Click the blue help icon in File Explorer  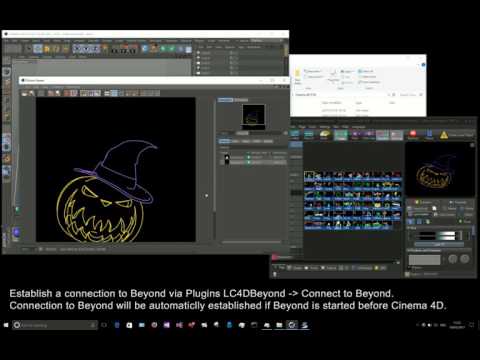(423, 65)
